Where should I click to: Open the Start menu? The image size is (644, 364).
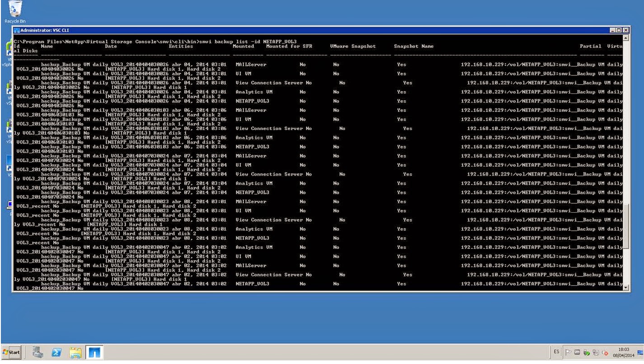click(11, 352)
